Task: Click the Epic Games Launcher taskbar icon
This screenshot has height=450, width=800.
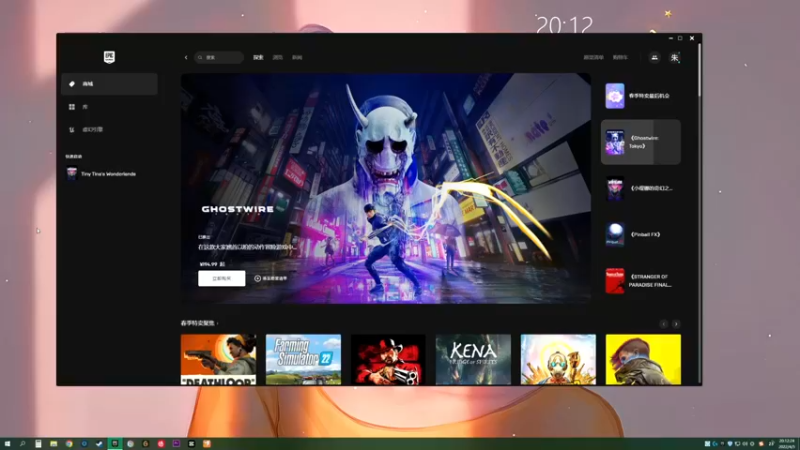Action: point(115,444)
